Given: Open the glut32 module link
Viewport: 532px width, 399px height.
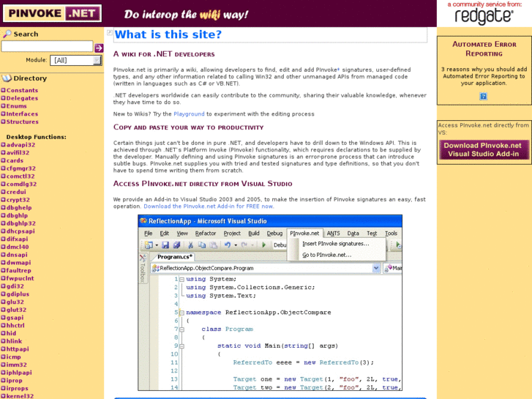Looking at the screenshot, I should pos(16,310).
